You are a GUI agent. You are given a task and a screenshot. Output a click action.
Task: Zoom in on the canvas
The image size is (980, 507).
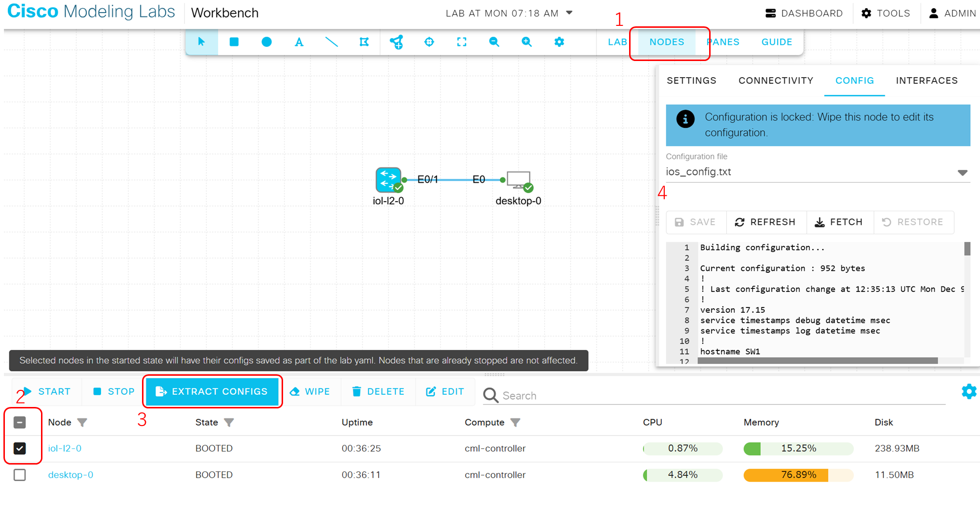tap(527, 42)
